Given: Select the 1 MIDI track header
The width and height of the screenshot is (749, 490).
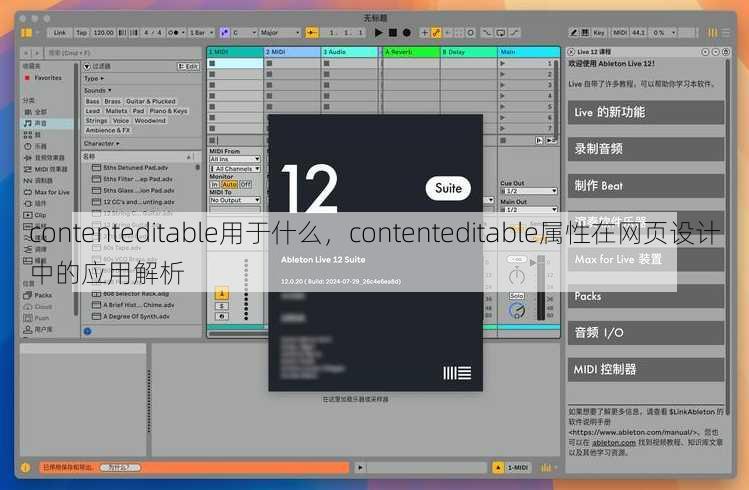Looking at the screenshot, I should pyautogui.click(x=235, y=52).
